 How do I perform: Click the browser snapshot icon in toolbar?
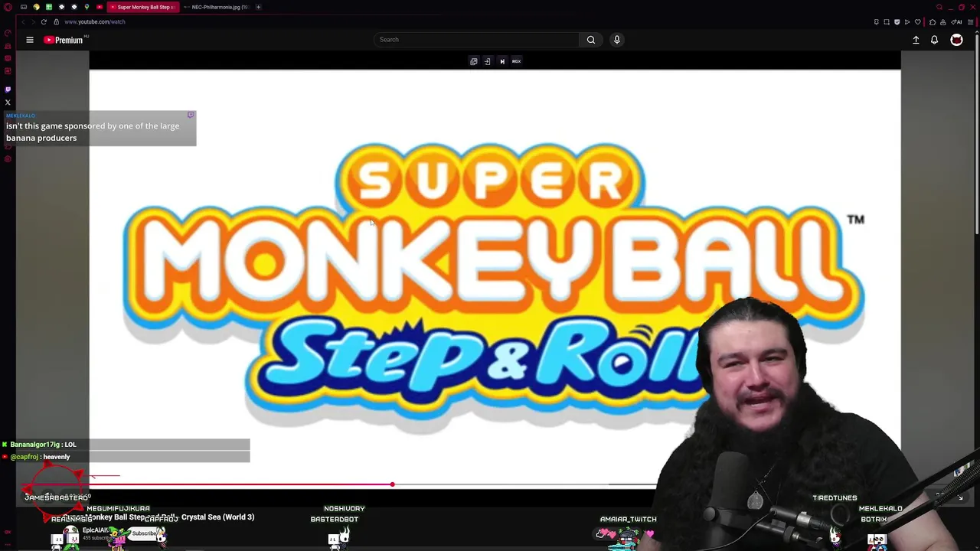point(887,21)
